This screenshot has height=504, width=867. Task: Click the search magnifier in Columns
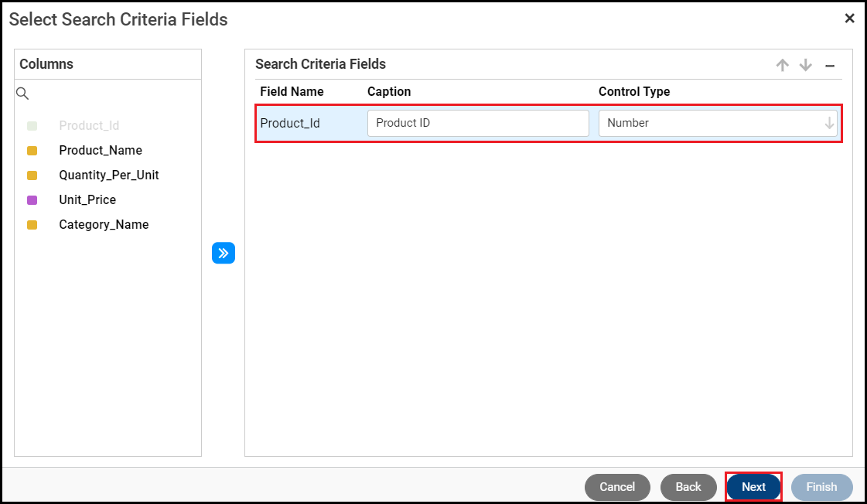[x=22, y=94]
